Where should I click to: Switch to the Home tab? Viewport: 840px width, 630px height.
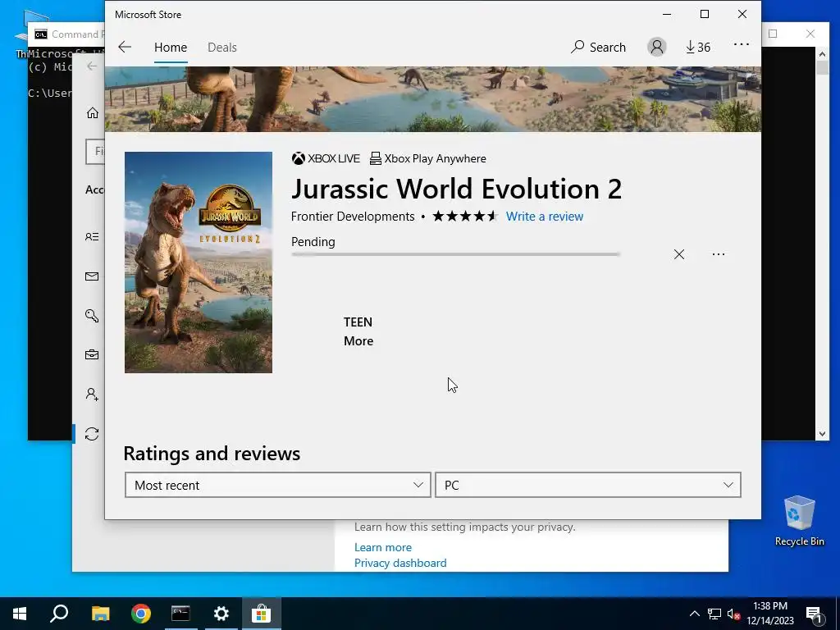point(171,47)
